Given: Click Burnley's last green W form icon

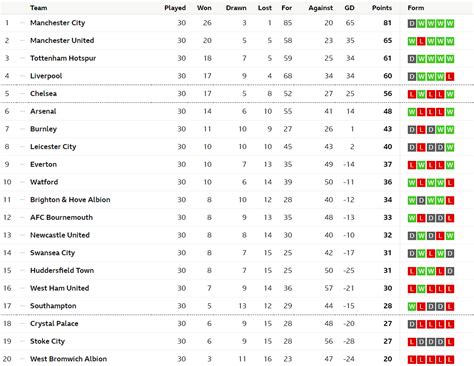Looking at the screenshot, I should (450, 129).
